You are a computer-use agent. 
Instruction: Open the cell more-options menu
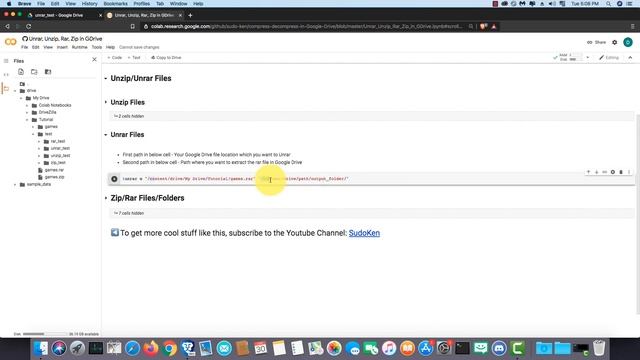pos(629,172)
